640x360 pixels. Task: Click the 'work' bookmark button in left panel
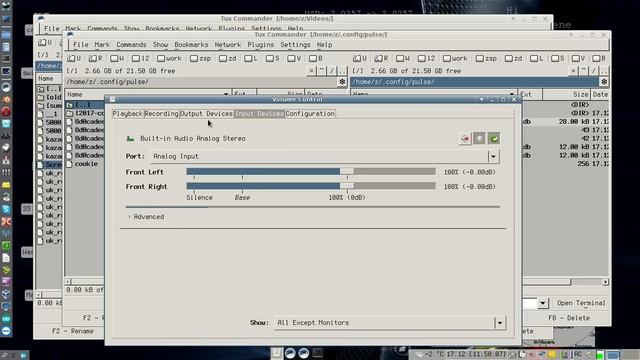(169, 58)
